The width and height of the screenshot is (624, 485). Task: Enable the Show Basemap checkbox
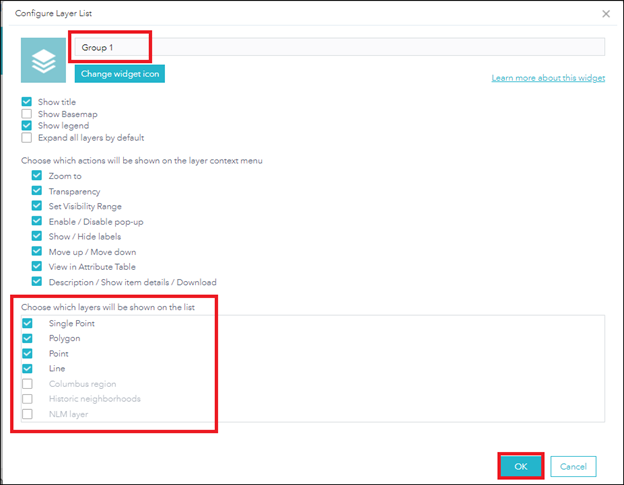27,114
